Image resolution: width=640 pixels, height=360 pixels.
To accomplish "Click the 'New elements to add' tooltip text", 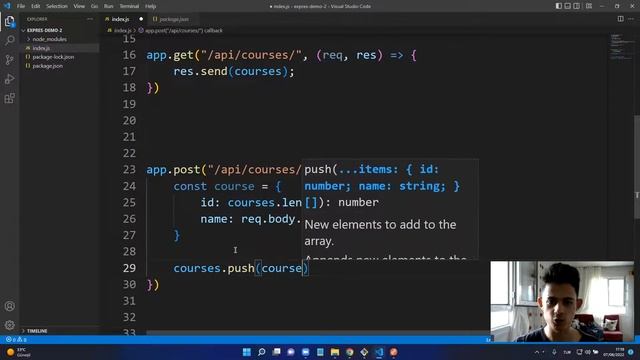I will (x=380, y=233).
